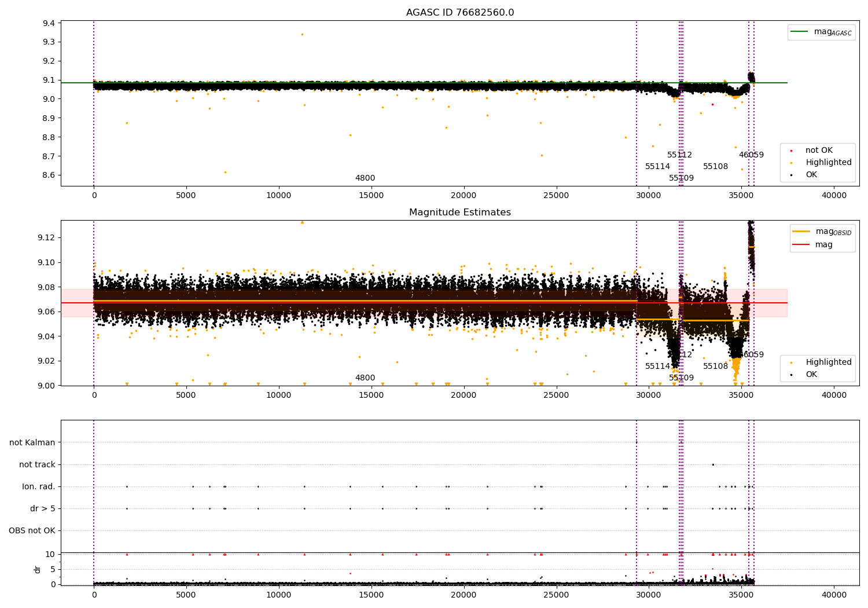Screen dimensions: 868x608
Task: Click obsid label 55109 in Magnitude Estimates panel
Action: click(x=682, y=378)
